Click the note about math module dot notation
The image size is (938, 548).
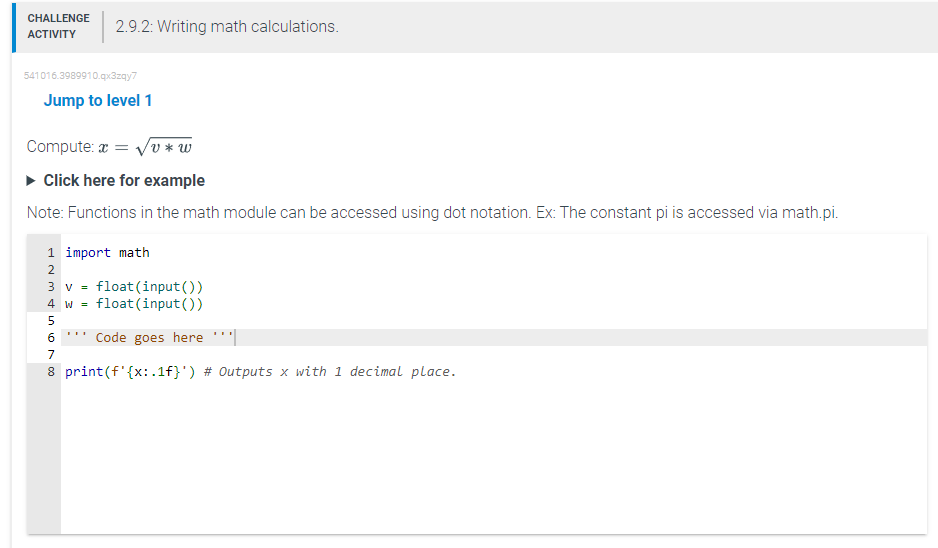[x=432, y=213]
